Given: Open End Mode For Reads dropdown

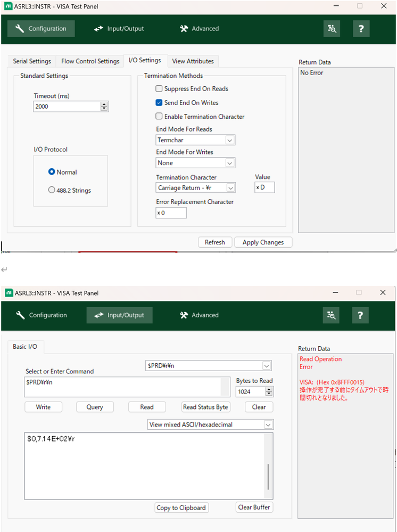Looking at the screenshot, I should coord(195,140).
